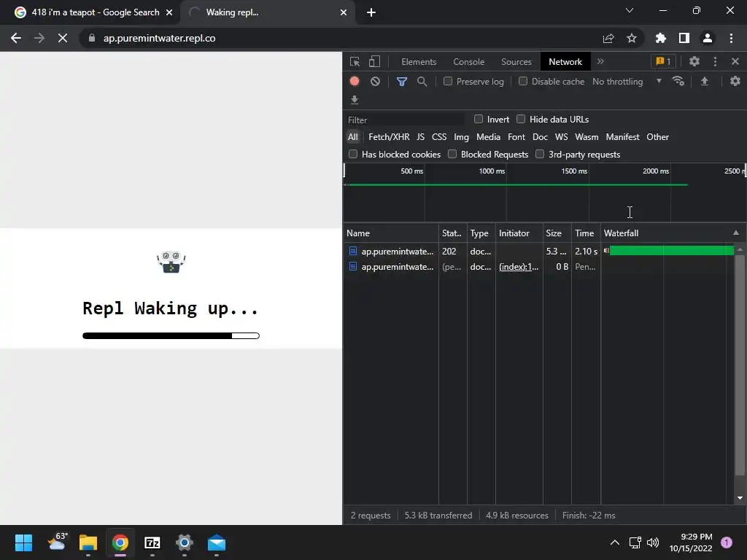Toggle device toolbar icon
This screenshot has height=560, width=747.
374,61
